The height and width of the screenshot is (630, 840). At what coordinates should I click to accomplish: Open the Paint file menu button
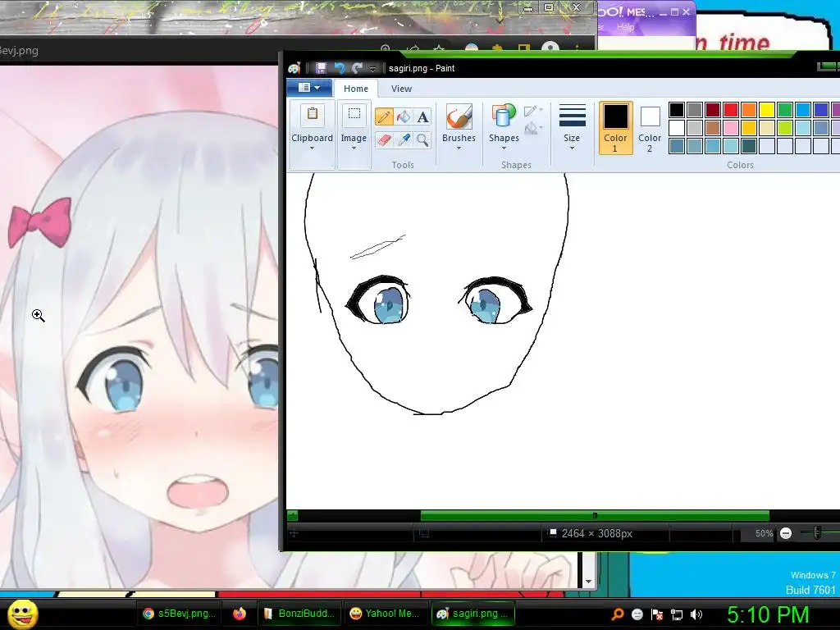pos(309,87)
